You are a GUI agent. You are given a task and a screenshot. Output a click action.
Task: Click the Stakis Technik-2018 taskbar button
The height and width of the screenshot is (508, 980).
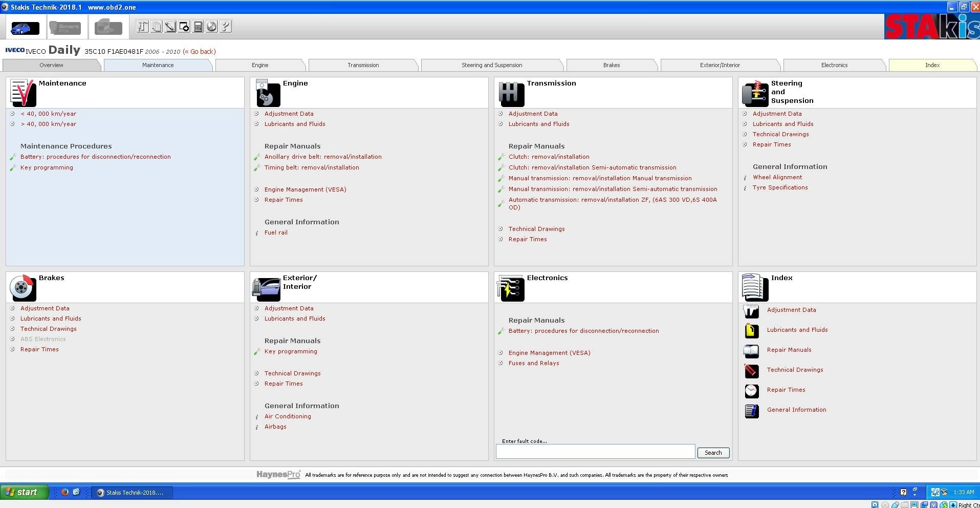pyautogui.click(x=132, y=493)
